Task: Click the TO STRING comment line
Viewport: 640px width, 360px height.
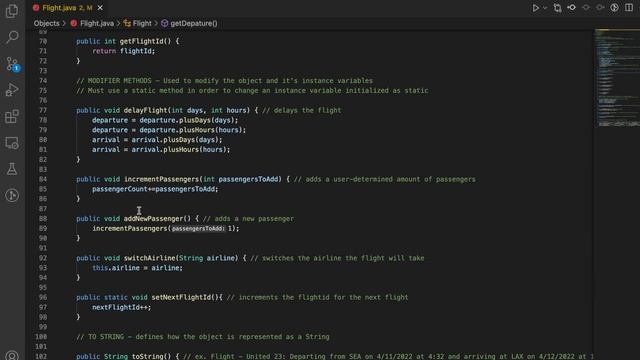Action: (x=202, y=337)
